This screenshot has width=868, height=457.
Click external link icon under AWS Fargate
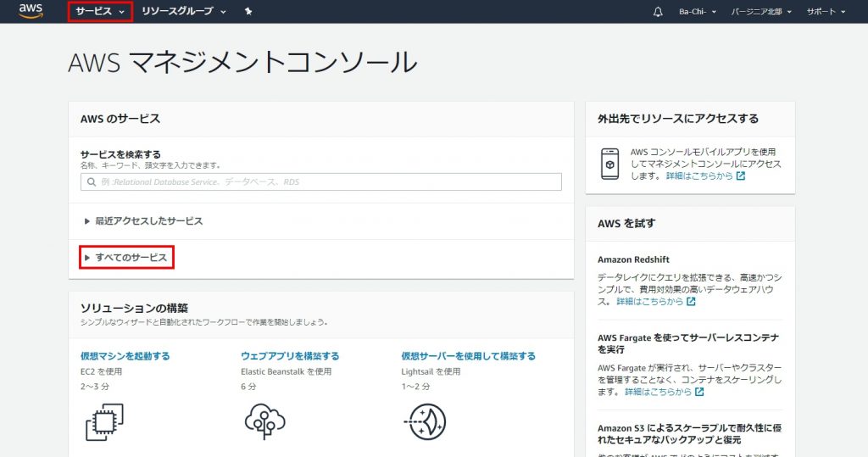[x=699, y=392]
